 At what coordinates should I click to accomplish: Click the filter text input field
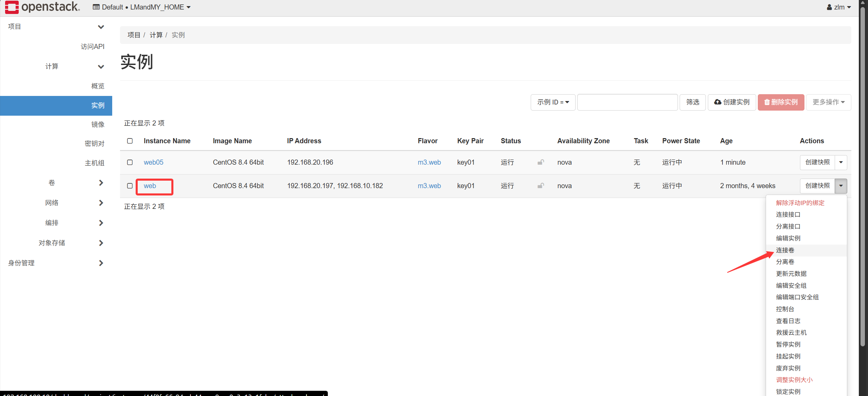627,102
